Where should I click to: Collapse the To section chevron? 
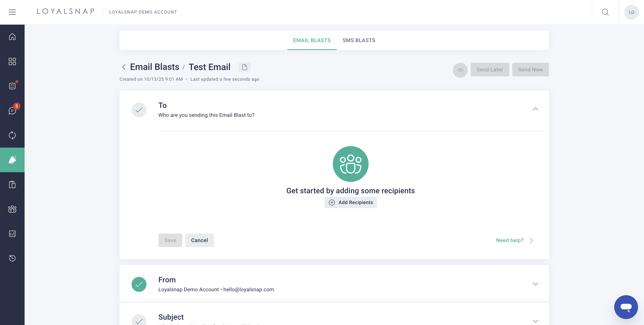[x=535, y=109]
